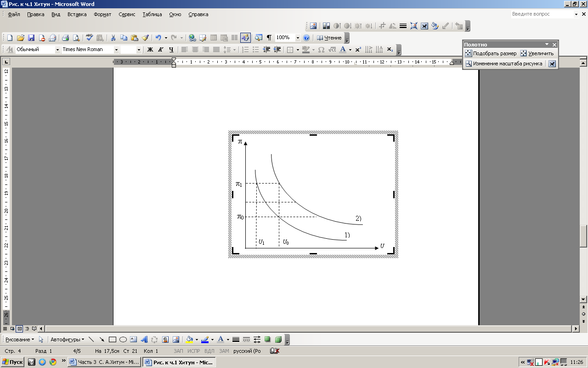
Task: Select the Crop tool
Action: click(382, 26)
